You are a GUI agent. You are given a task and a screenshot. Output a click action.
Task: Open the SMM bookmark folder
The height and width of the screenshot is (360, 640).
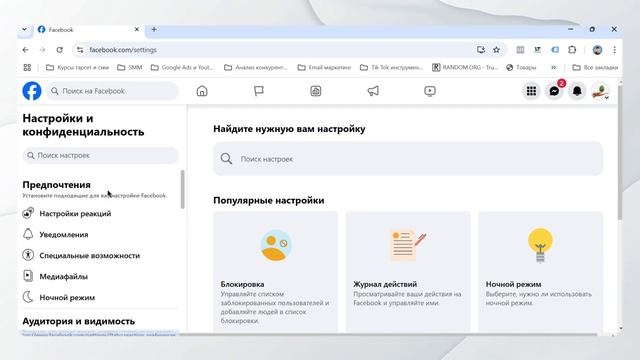[x=130, y=67]
